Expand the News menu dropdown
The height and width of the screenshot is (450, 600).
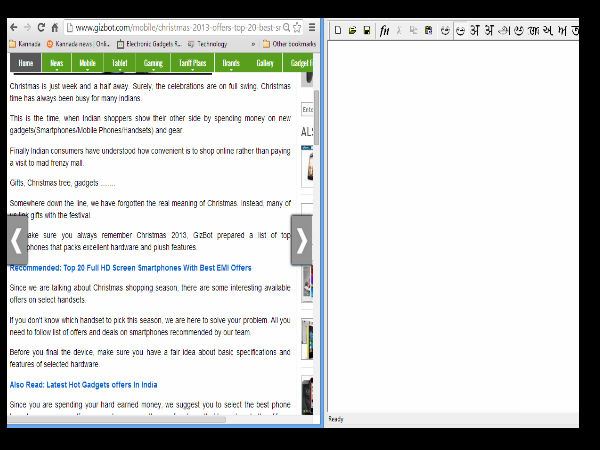57,64
